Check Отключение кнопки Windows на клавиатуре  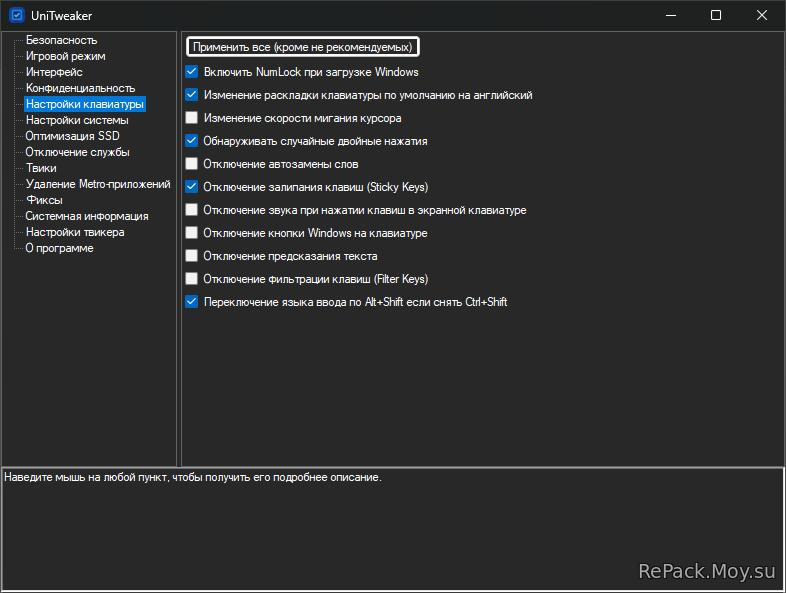191,233
